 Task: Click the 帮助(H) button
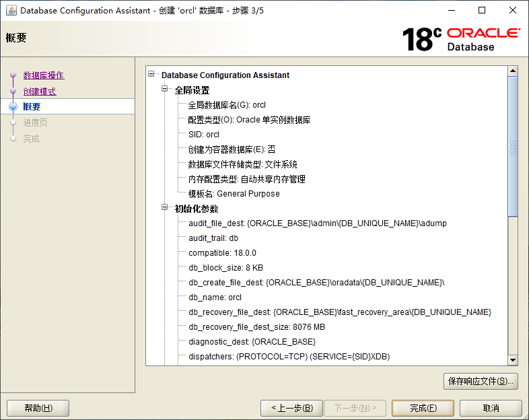(38, 408)
